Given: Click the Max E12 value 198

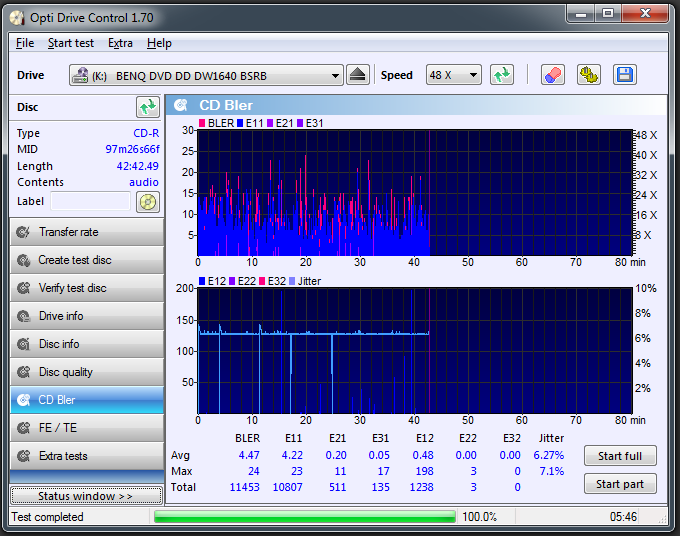Looking at the screenshot, I should (x=425, y=471).
